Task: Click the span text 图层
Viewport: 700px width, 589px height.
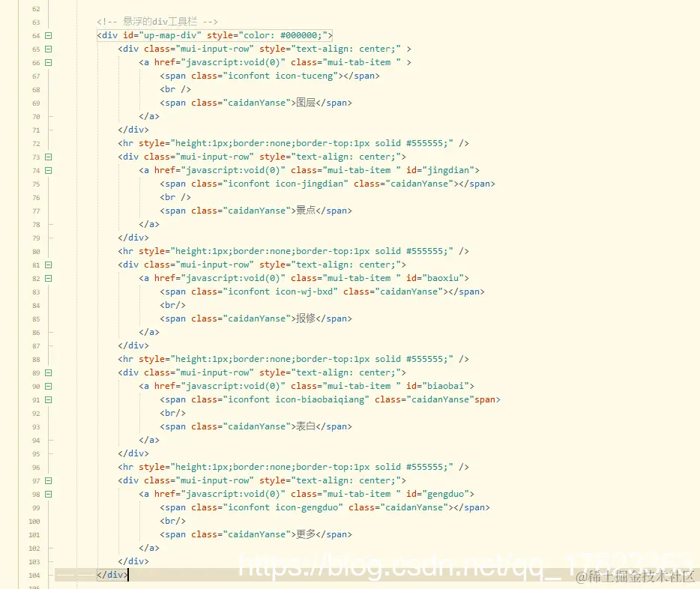Action: click(x=306, y=103)
